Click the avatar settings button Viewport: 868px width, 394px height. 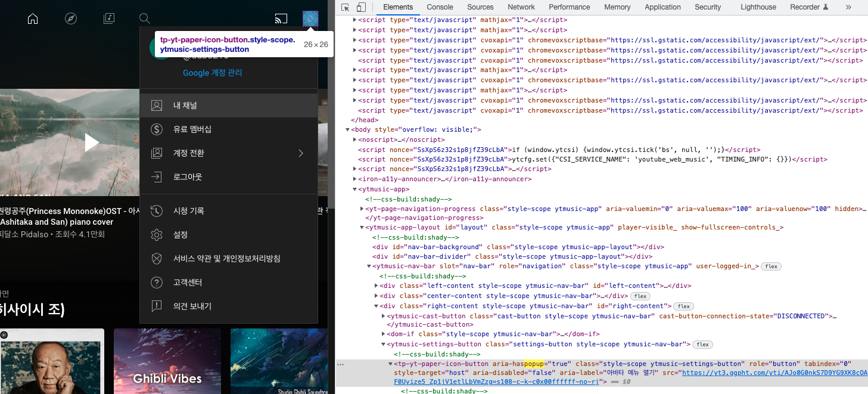[310, 19]
